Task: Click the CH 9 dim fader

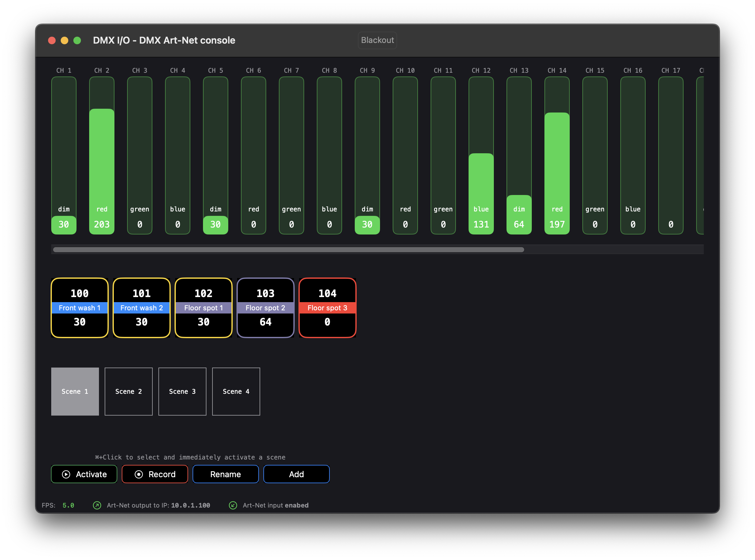Action: tap(367, 155)
